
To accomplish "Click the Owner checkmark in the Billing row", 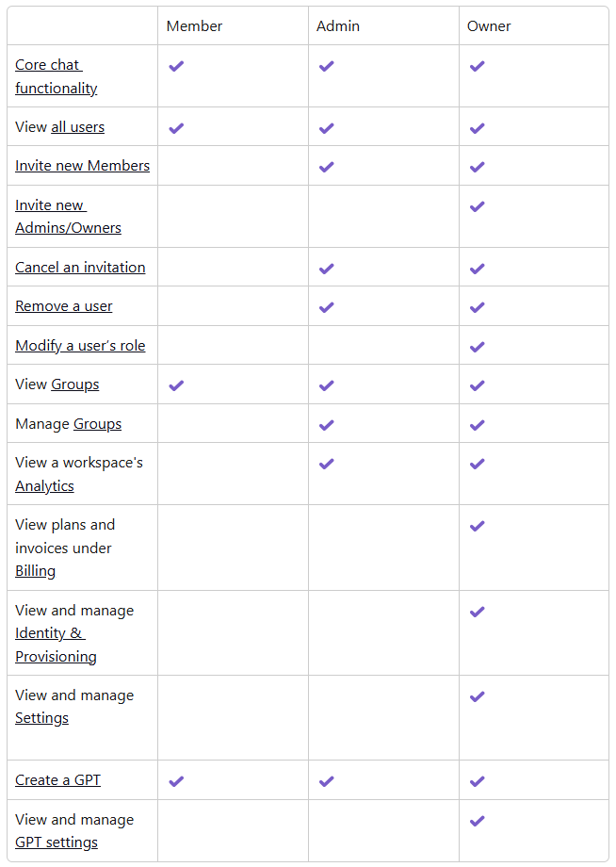I will click(478, 526).
